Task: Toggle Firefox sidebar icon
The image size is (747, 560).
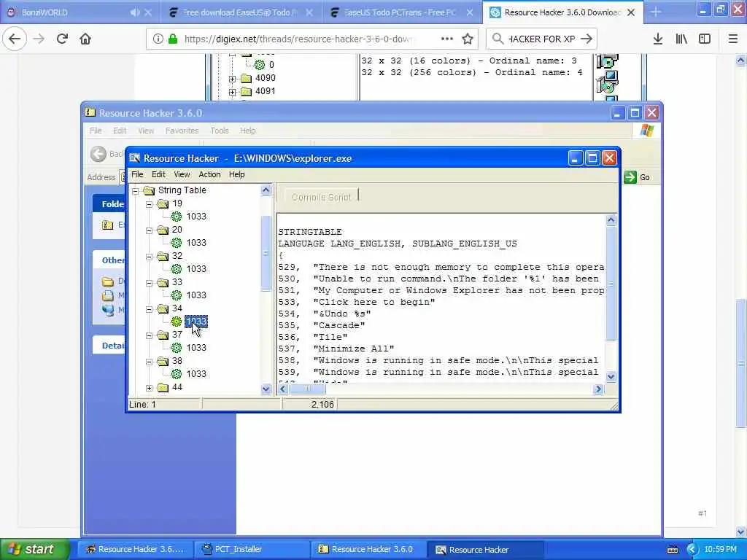Action: [705, 39]
